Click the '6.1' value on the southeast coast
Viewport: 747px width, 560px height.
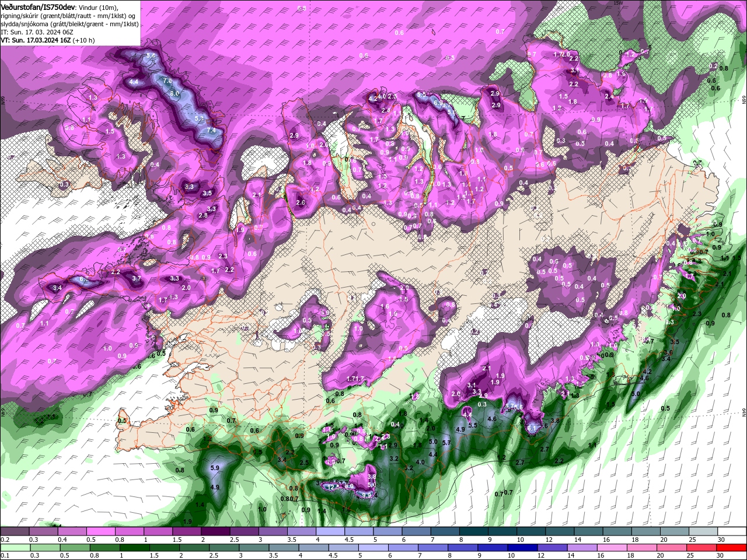(x=531, y=428)
